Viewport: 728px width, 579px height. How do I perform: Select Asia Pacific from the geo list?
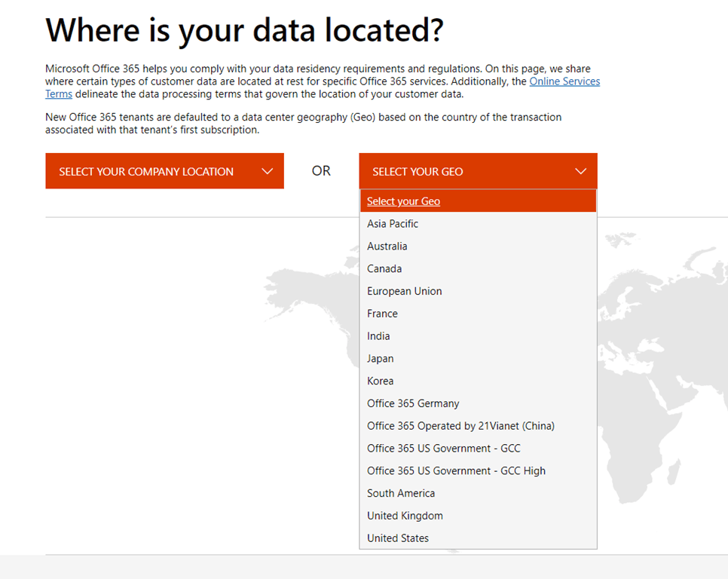point(393,224)
